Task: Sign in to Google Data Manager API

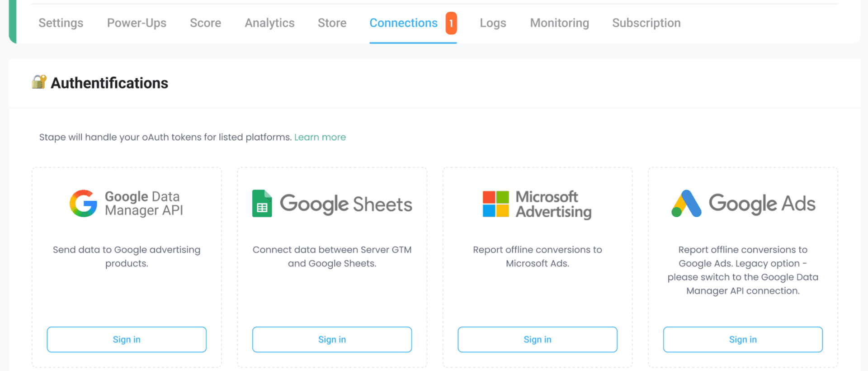Action: 127,339
